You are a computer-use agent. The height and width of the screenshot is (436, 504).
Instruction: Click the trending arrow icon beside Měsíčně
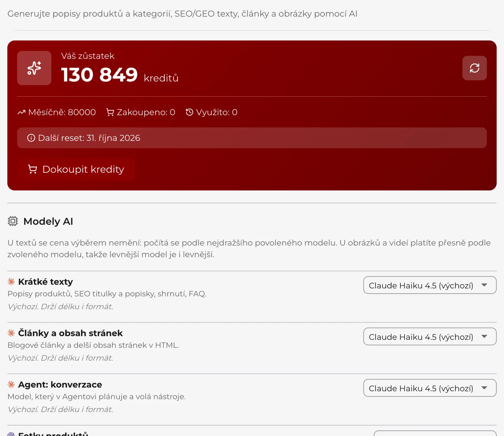21,112
